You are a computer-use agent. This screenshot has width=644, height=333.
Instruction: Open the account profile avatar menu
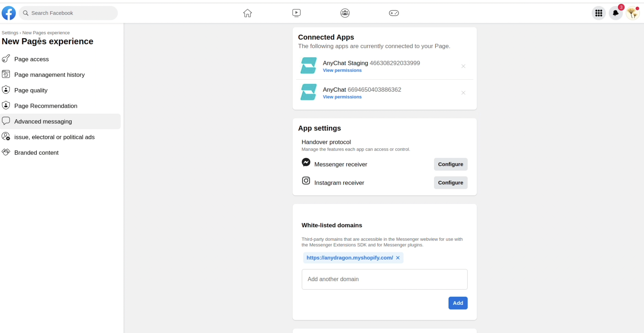pos(633,13)
